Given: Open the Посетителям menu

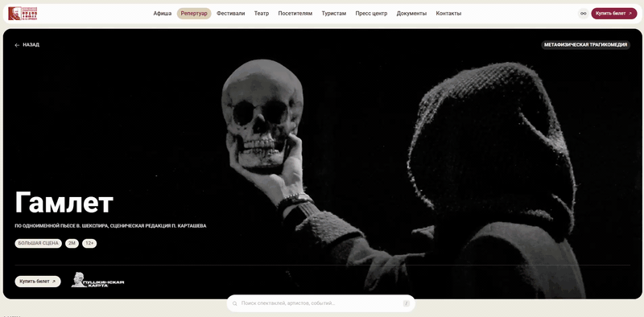Looking at the screenshot, I should [x=295, y=14].
